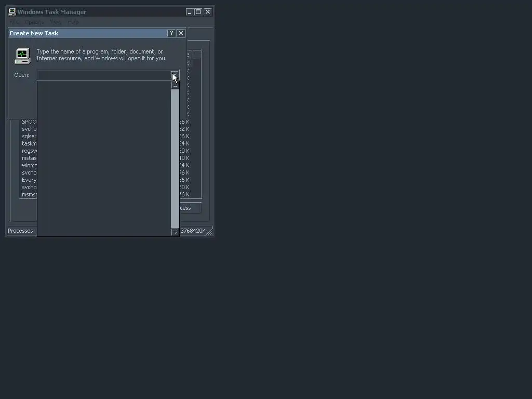The width and height of the screenshot is (532, 399).
Task: Open the Options menu in Task Manager
Action: [x=34, y=22]
